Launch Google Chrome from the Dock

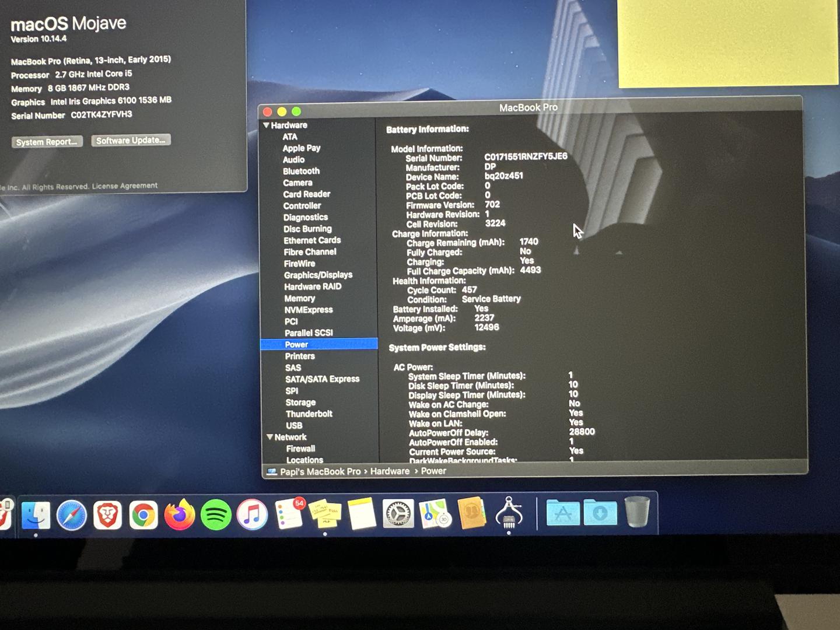(143, 515)
